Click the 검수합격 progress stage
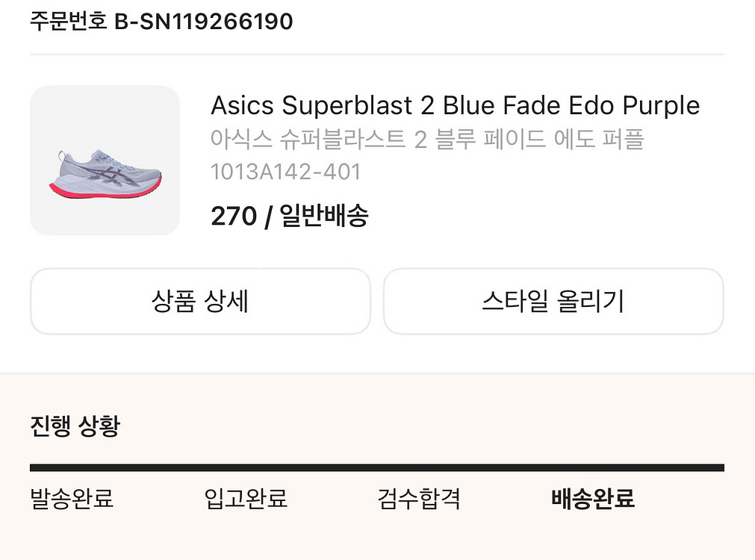This screenshot has height=560, width=755. [417, 499]
